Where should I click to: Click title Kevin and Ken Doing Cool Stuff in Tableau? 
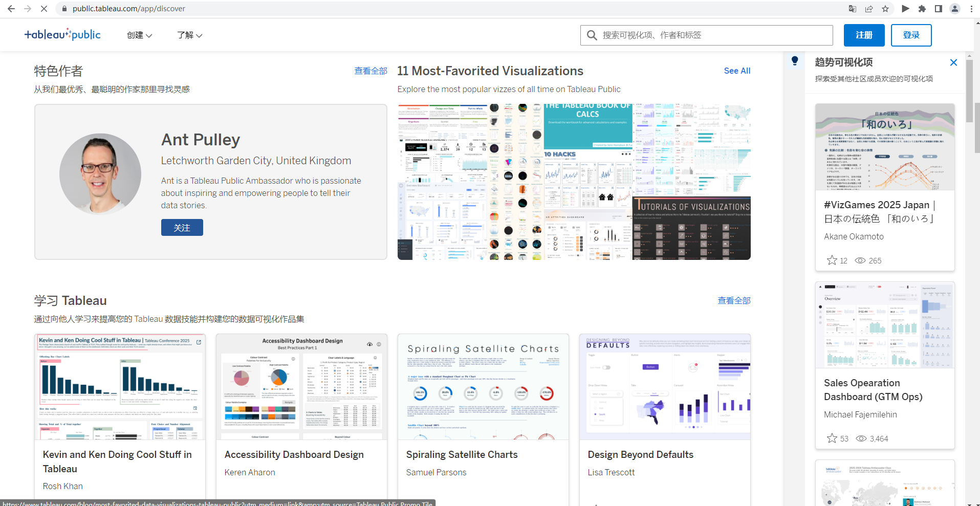click(117, 461)
